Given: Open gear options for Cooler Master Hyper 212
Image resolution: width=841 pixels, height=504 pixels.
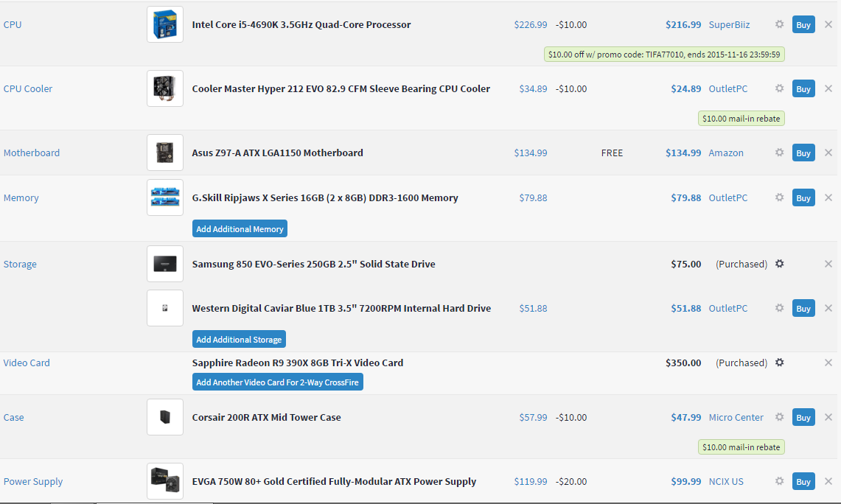Looking at the screenshot, I should [x=779, y=88].
